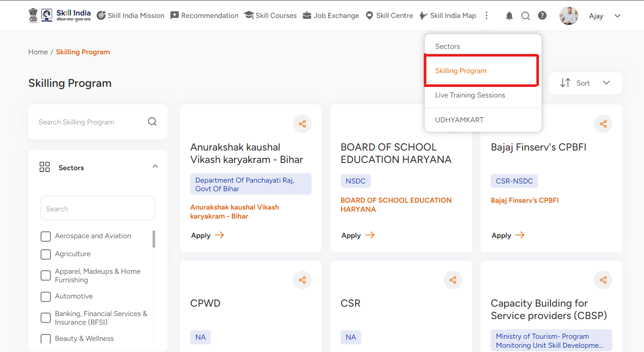
Task: Check the Agriculture checkbox
Action: point(46,254)
